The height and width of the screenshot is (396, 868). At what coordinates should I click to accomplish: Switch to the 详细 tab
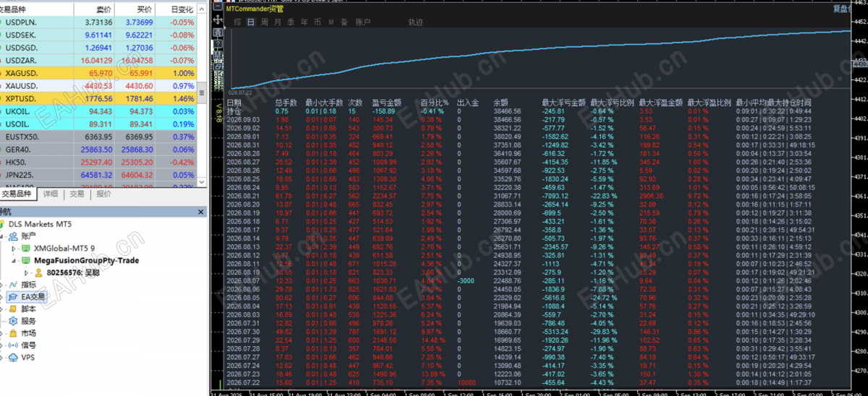click(50, 194)
